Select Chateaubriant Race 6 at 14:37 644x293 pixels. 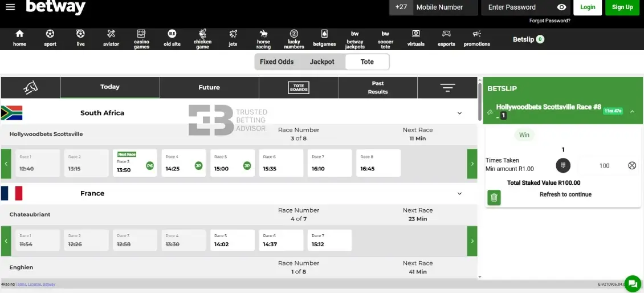[281, 241]
